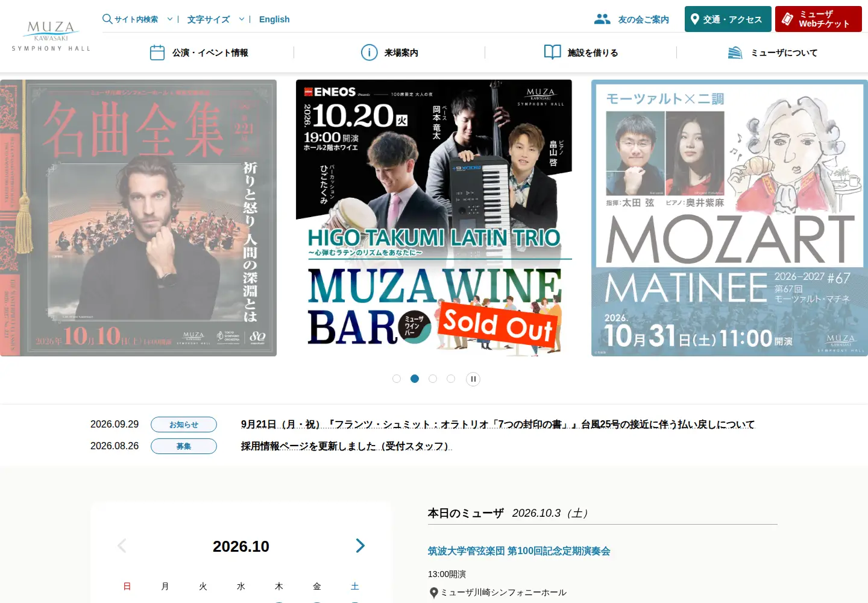This screenshot has width=868, height=603.
Task: Open the MOZART MATINEE banner
Action: pyautogui.click(x=729, y=218)
